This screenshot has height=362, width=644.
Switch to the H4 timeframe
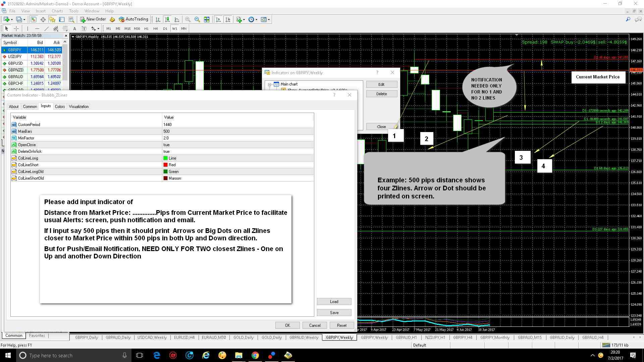pyautogui.click(x=155, y=29)
